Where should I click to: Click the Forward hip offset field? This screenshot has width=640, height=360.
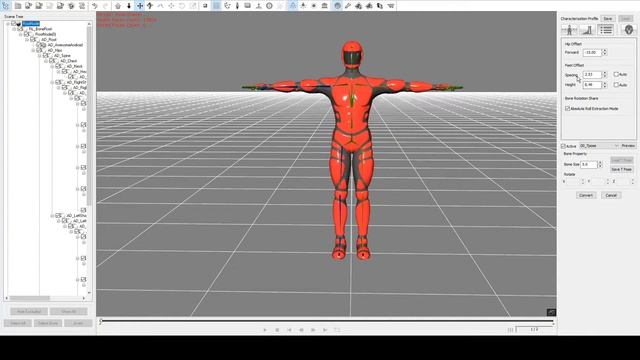pos(592,52)
